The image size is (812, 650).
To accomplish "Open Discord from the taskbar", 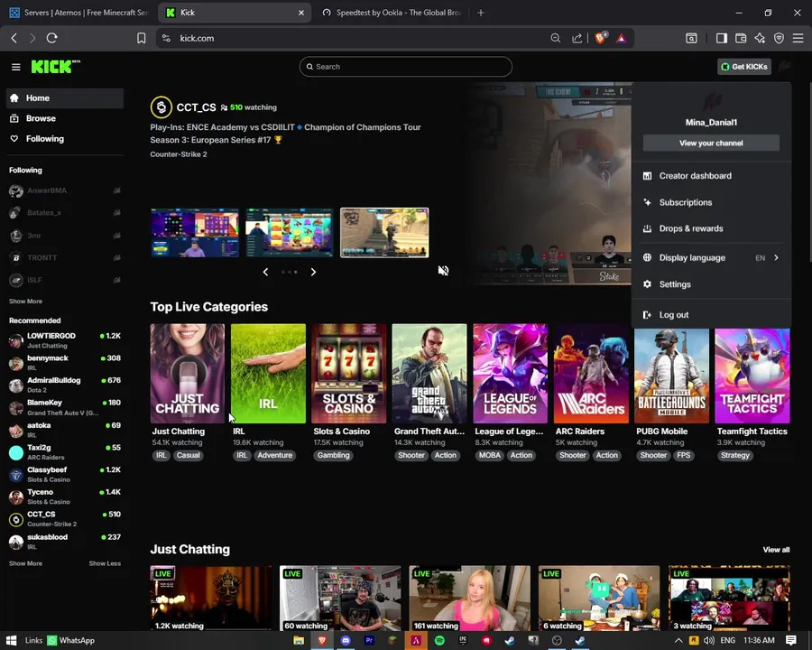I will pos(346,640).
